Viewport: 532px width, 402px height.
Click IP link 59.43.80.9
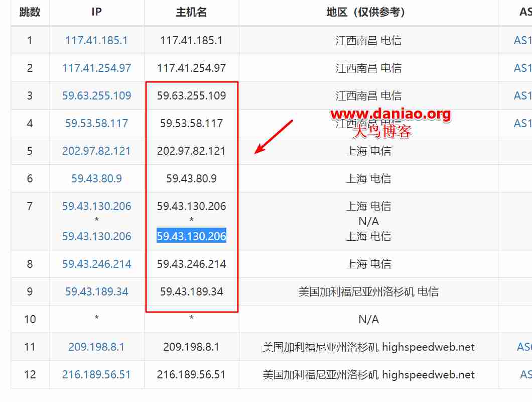(96, 178)
